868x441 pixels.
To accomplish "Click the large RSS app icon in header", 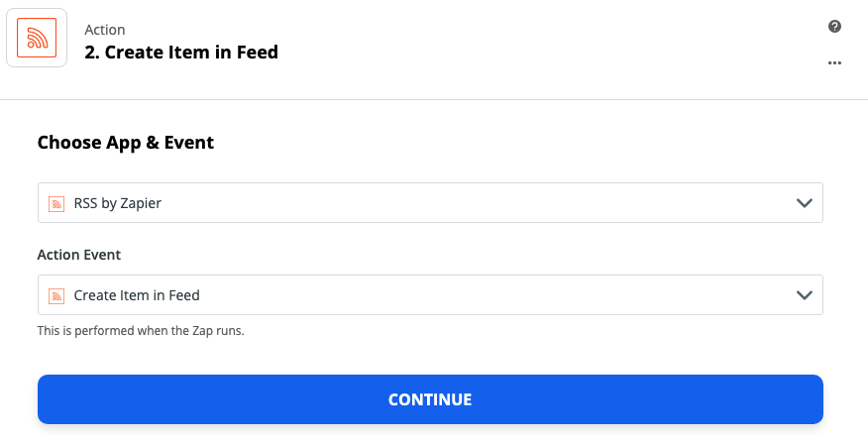I will pyautogui.click(x=37, y=38).
